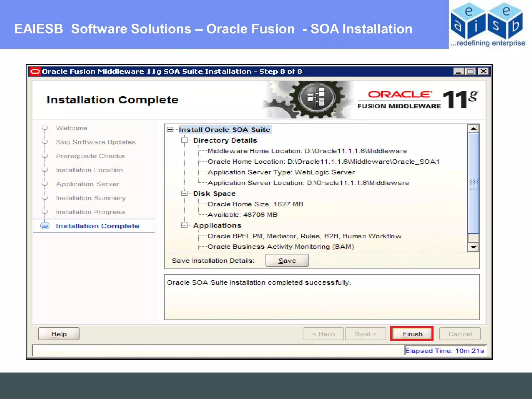Click the Installation Complete step bullet icon
Image resolution: width=532 pixels, height=399 pixels.
click(x=45, y=226)
